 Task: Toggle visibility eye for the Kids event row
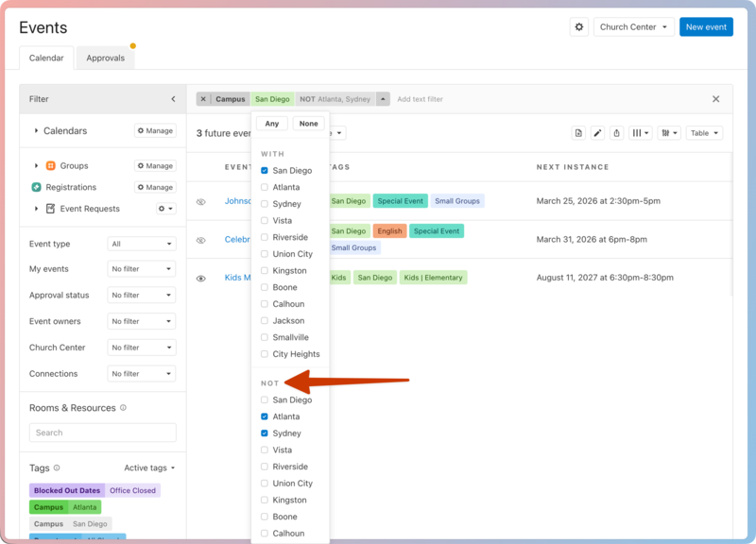pyautogui.click(x=200, y=279)
